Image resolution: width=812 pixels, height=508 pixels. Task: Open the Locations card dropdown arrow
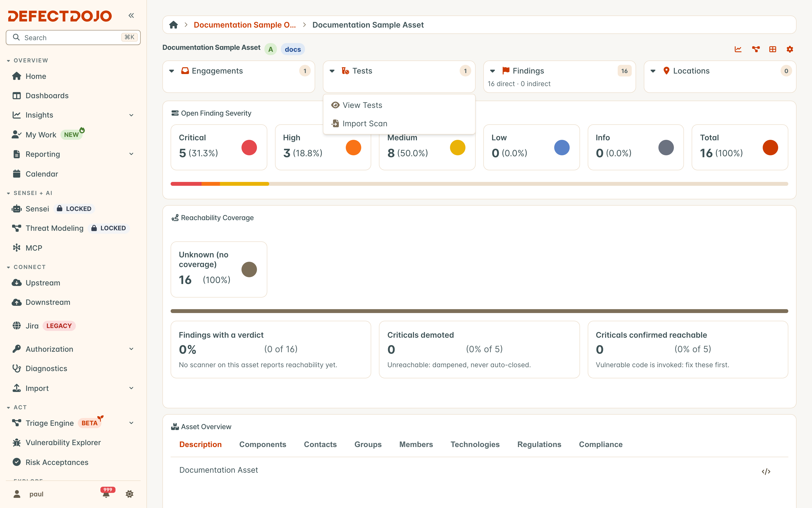pyautogui.click(x=652, y=71)
